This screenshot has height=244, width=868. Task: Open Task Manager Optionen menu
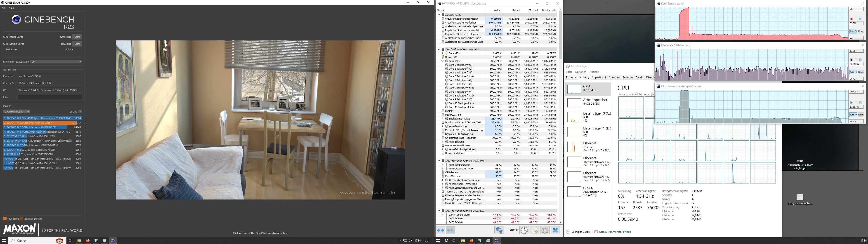(580, 72)
